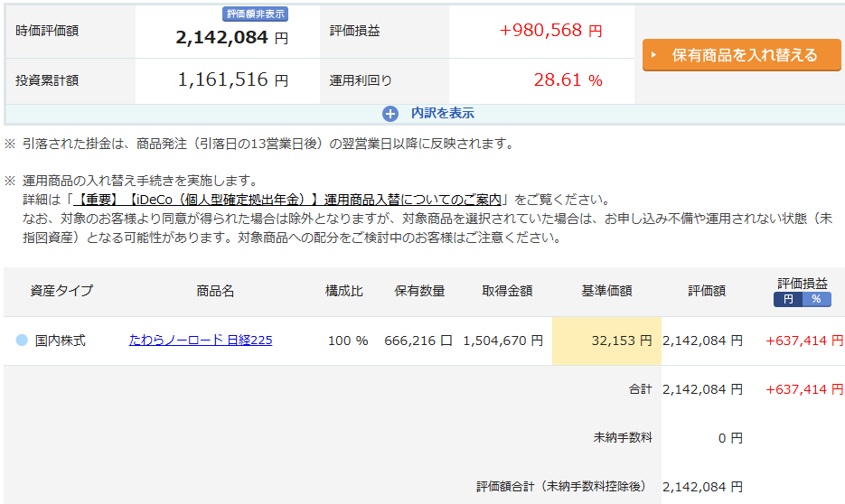Open たわらノーロード 日経225 product link
The image size is (845, 504).
point(201,341)
